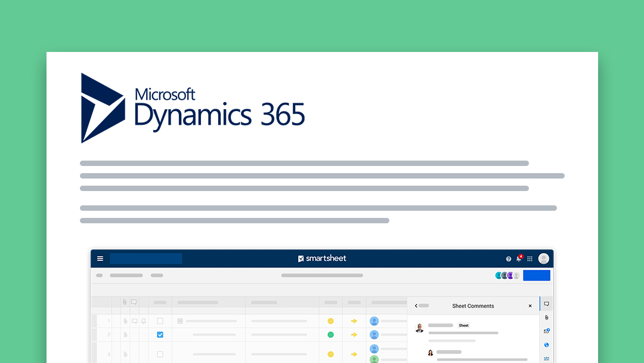Check the row 1 checkbox
The height and width of the screenshot is (363, 644).
pyautogui.click(x=160, y=321)
